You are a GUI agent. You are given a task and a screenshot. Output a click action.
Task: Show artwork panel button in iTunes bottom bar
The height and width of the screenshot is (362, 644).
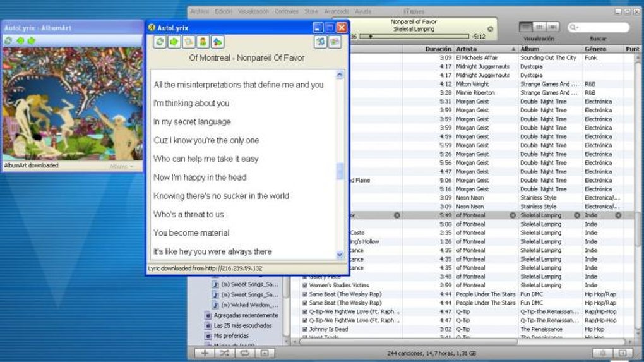coord(265,353)
